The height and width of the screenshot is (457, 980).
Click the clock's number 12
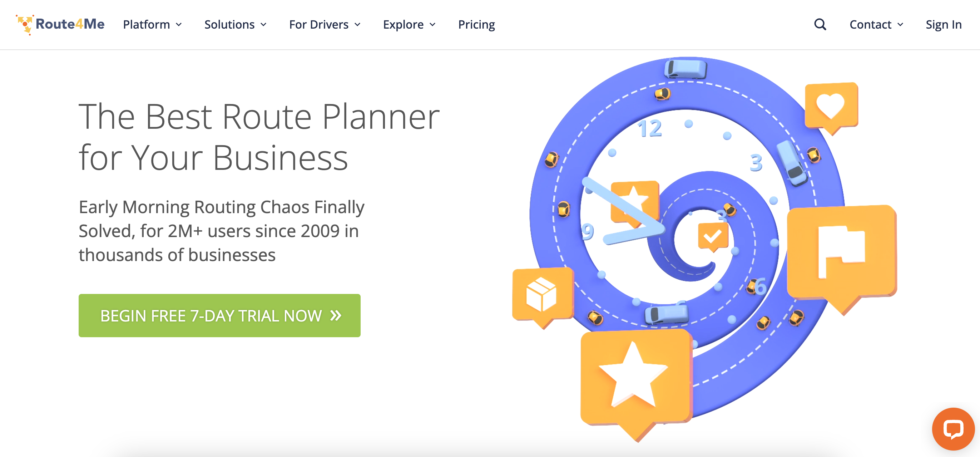pos(650,128)
